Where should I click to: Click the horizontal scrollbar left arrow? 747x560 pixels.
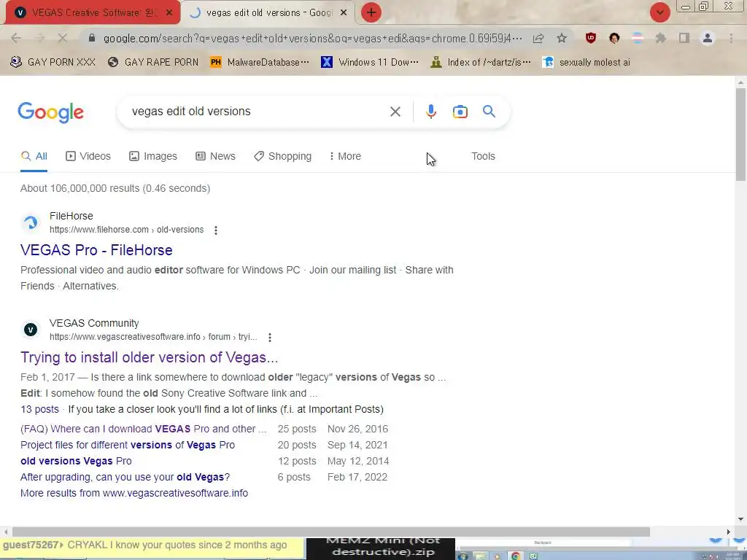[x=6, y=532]
